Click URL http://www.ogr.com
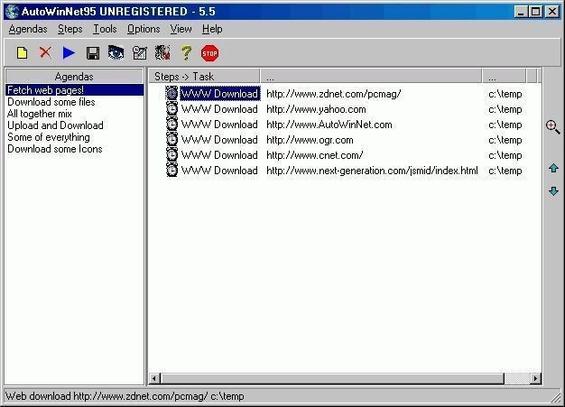The height and width of the screenshot is (407, 565). click(310, 140)
